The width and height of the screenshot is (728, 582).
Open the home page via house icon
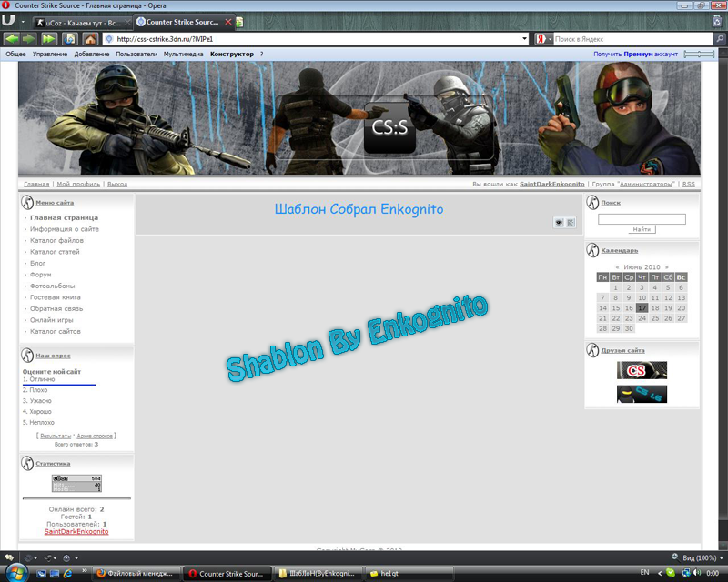(90, 39)
